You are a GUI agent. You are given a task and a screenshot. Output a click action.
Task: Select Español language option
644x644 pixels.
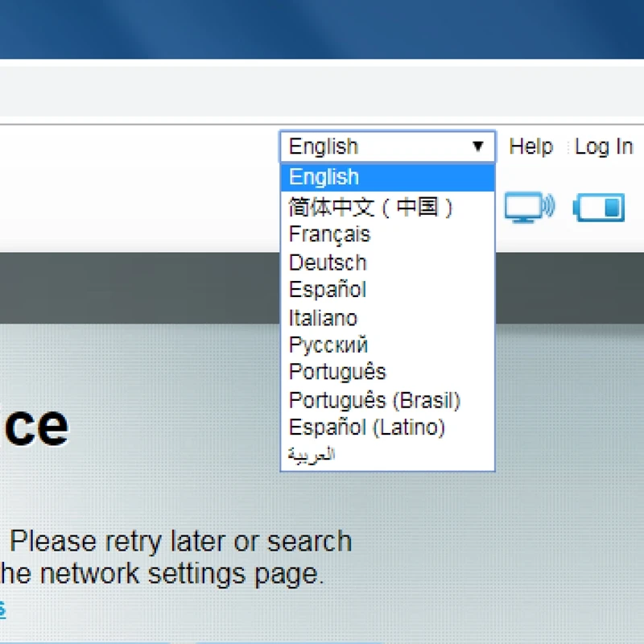388,290
